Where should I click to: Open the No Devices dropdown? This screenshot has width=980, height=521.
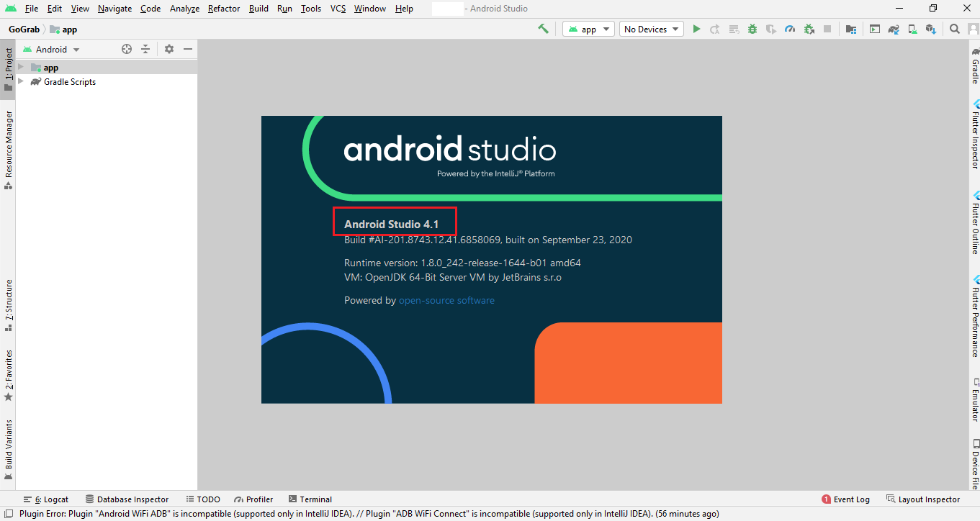pyautogui.click(x=652, y=29)
